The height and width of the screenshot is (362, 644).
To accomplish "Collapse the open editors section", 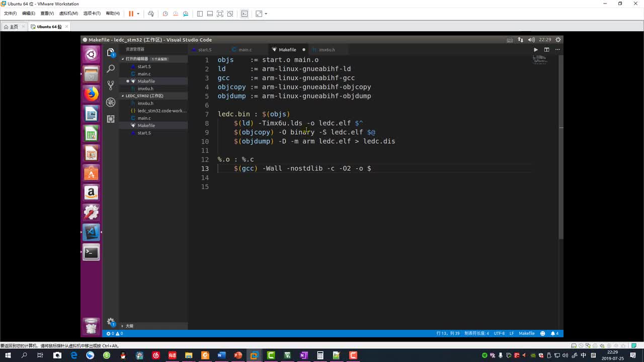I will (x=153, y=59).
